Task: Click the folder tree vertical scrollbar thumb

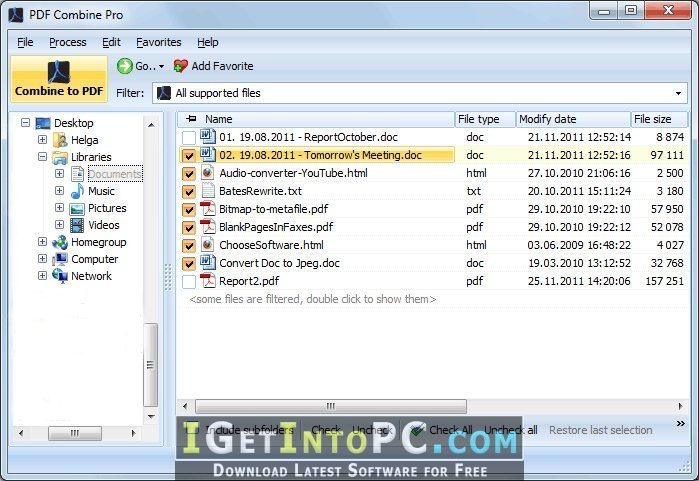Action: click(151, 365)
